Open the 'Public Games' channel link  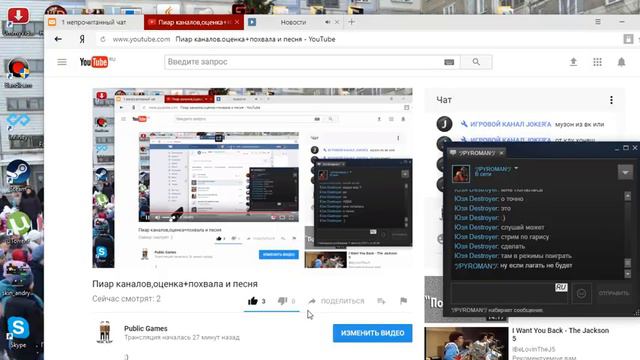click(146, 329)
